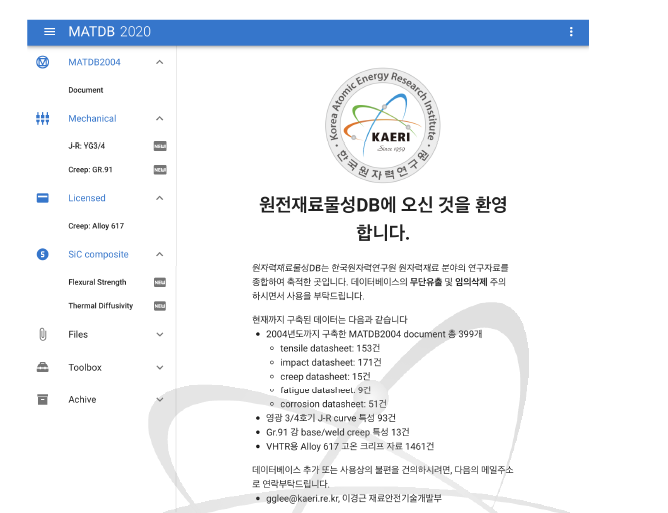668x513 pixels.
Task: Open the Creep: Alloy 617 entry
Action: click(x=96, y=226)
